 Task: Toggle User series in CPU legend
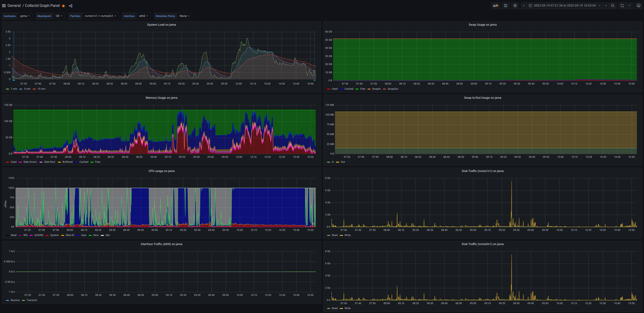[84, 235]
